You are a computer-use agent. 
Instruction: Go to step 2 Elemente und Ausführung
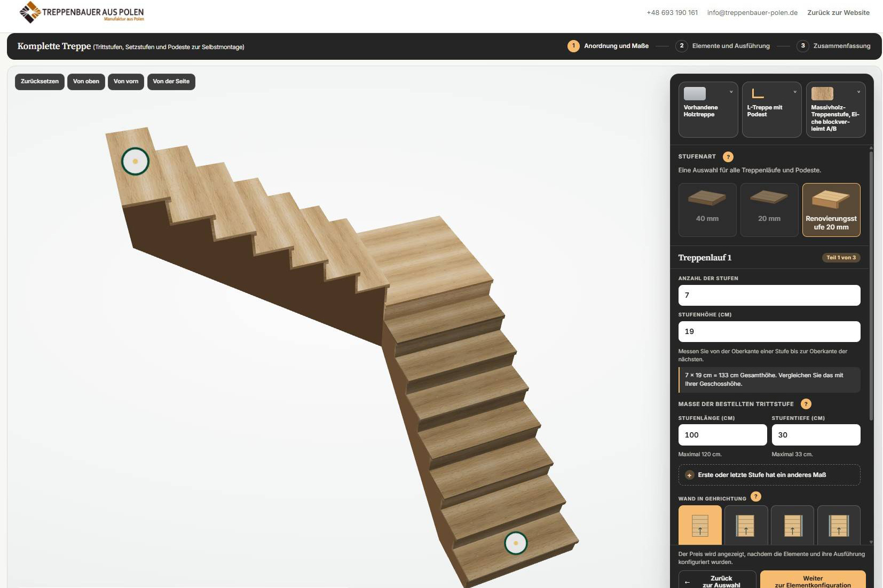(723, 46)
